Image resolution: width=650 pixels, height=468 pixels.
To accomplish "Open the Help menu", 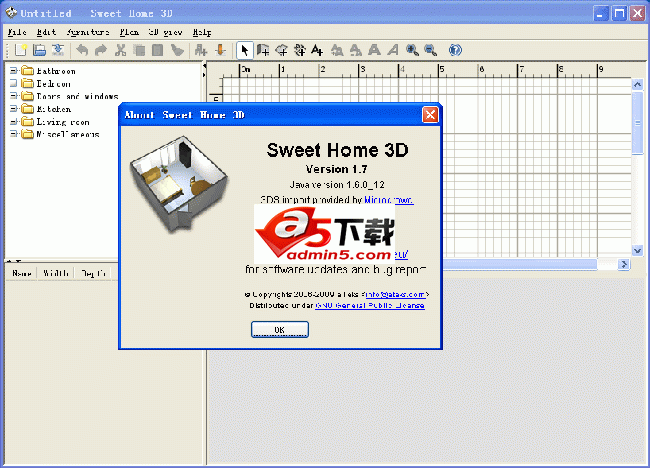I will [x=202, y=32].
